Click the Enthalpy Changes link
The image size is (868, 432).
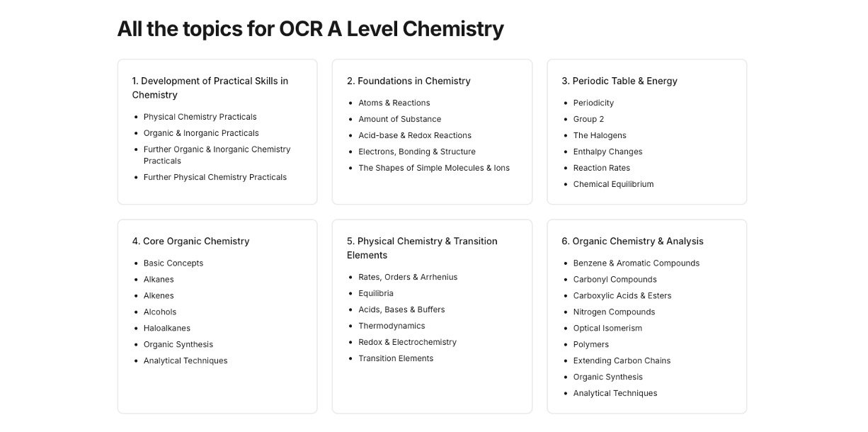pyautogui.click(x=607, y=152)
